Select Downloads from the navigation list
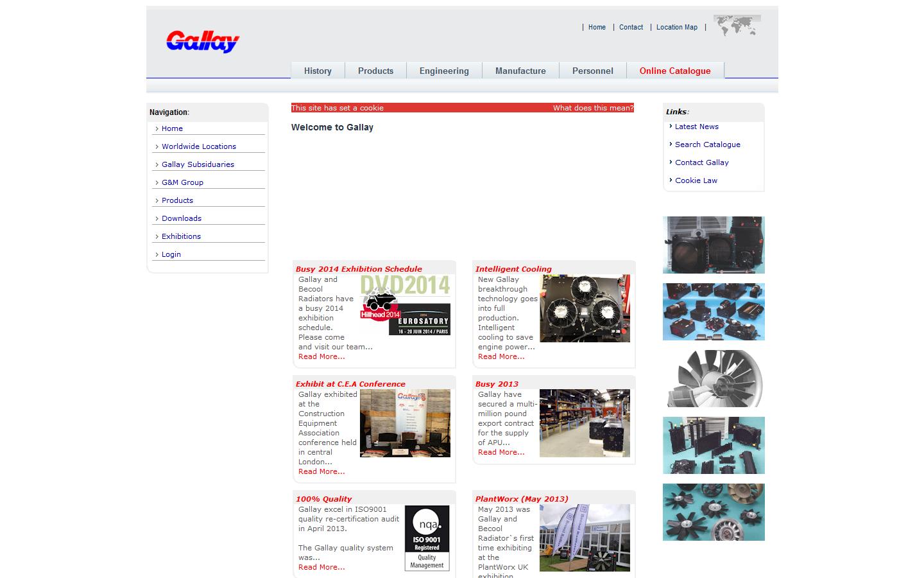924x578 pixels. coord(182,218)
